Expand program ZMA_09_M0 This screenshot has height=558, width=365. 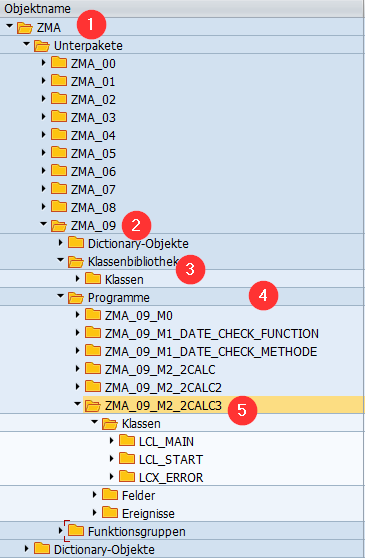[x=78, y=314]
